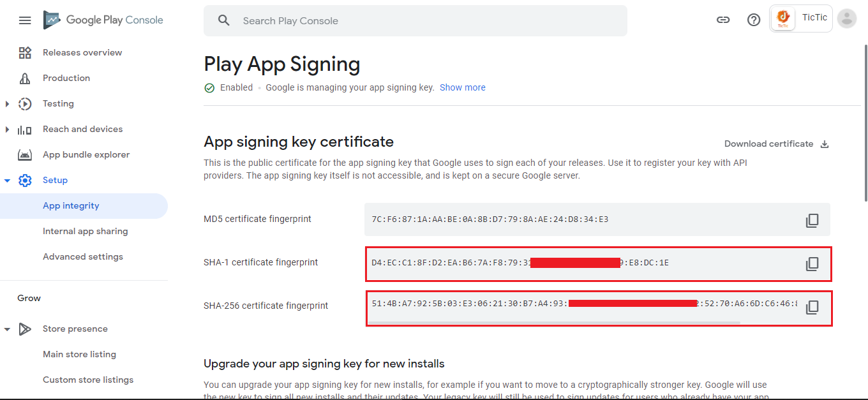Screen dimensions: 868x400
Task: Expand the Testing section
Action: [8, 103]
